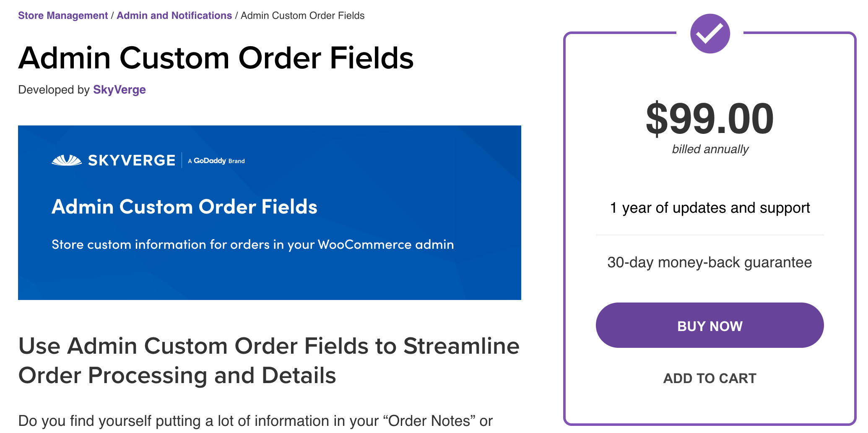Image resolution: width=868 pixels, height=433 pixels.
Task: Click the white banner title Admin Custom Order Fields
Action: 185,207
